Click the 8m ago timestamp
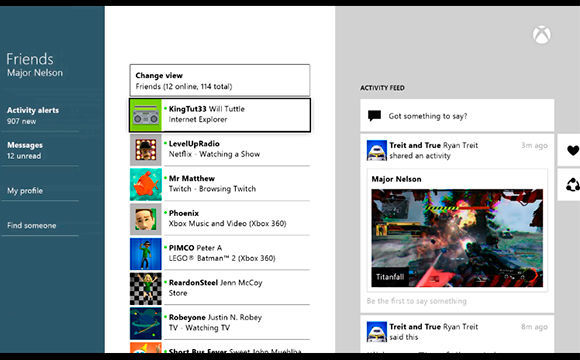Viewport: 580px width, 360px height. coord(535,327)
